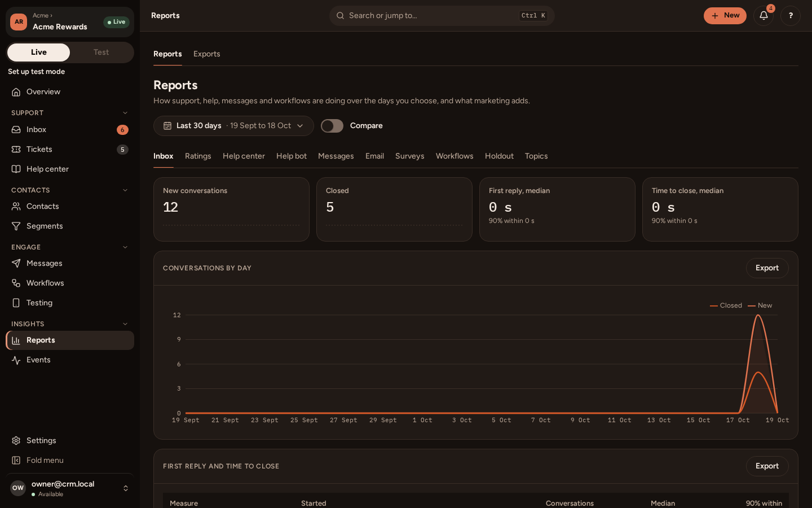The width and height of the screenshot is (812, 508).
Task: Click the Inbox tray icon in sidebar
Action: tap(16, 130)
